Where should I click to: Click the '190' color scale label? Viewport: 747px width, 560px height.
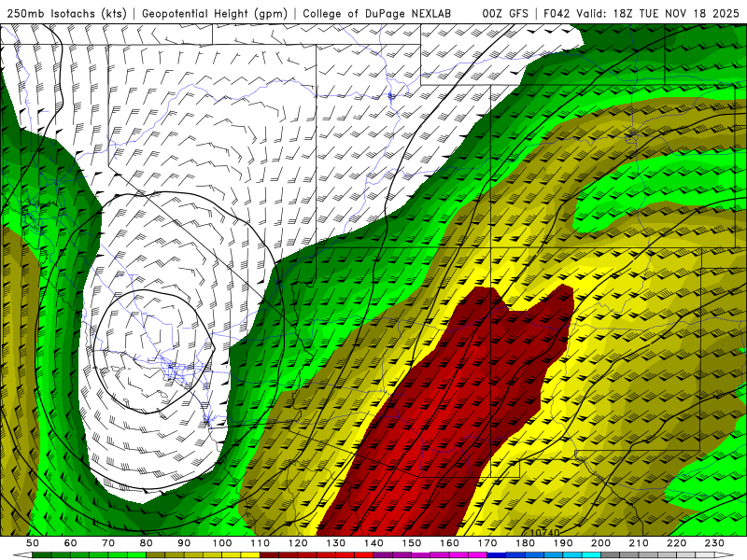[563, 543]
